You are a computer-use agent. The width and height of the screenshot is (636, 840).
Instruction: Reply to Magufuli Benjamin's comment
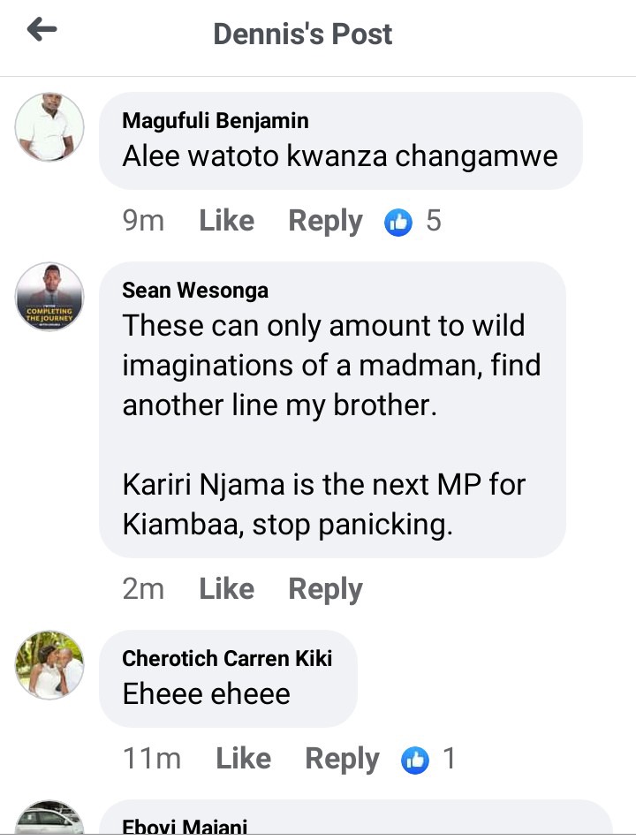click(x=325, y=221)
